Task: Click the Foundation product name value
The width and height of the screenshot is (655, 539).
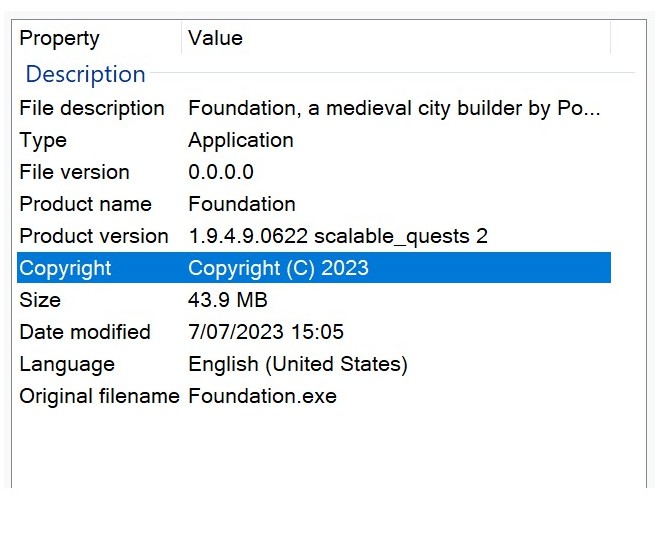Action: coord(242,204)
